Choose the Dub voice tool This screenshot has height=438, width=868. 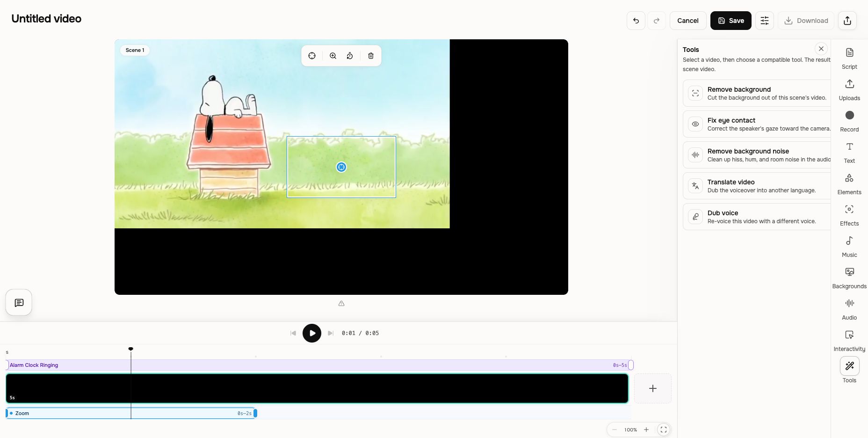(757, 217)
